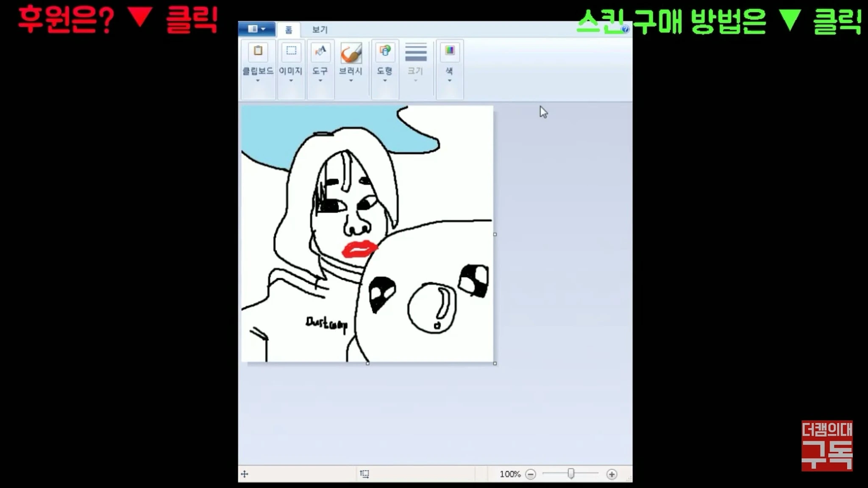Click the 도구 tools icon
Screen dimensions: 868x488
click(320, 52)
